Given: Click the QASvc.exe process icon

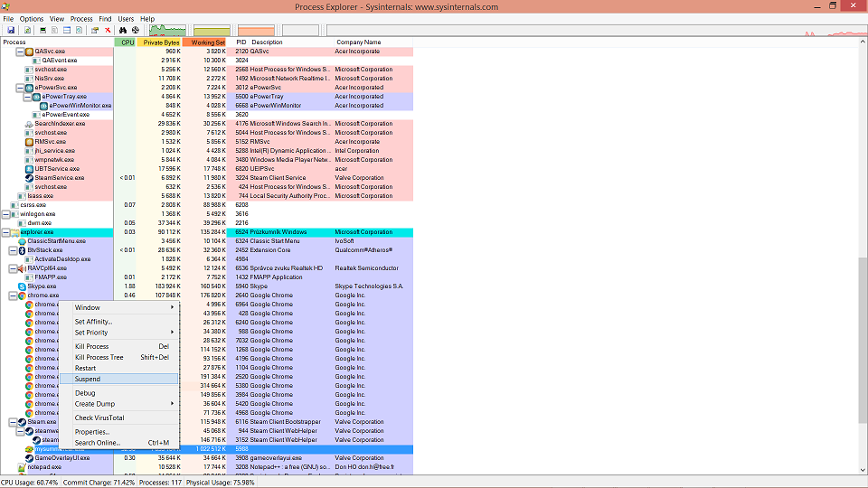Looking at the screenshot, I should (x=29, y=52).
